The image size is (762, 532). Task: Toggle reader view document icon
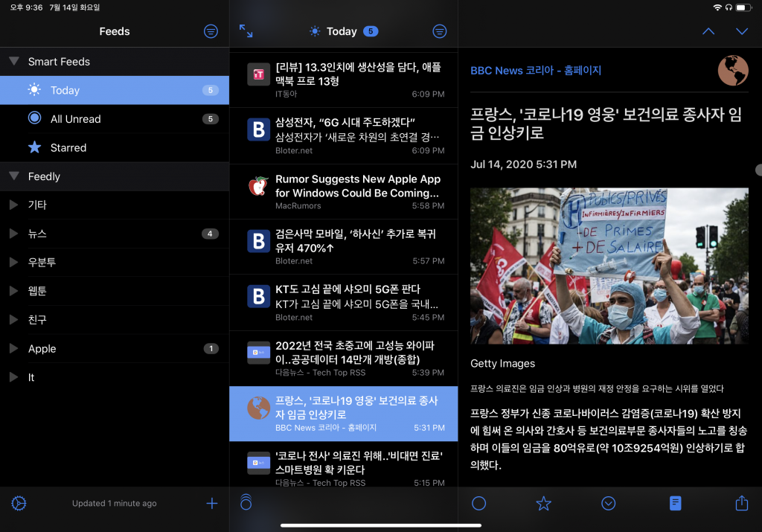point(676,503)
